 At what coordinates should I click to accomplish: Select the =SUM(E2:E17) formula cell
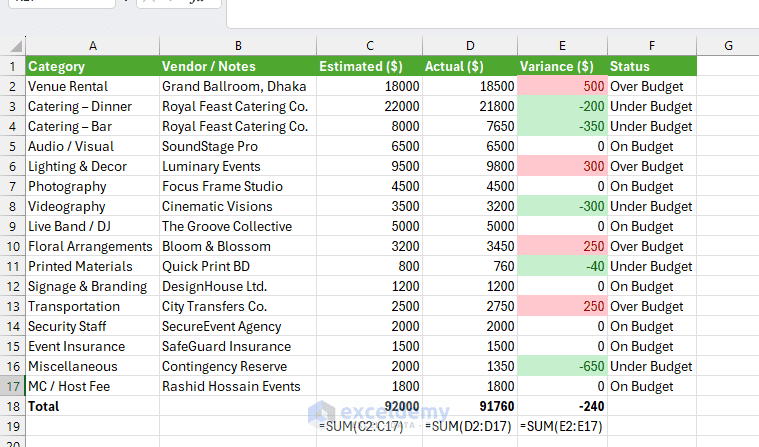click(562, 426)
